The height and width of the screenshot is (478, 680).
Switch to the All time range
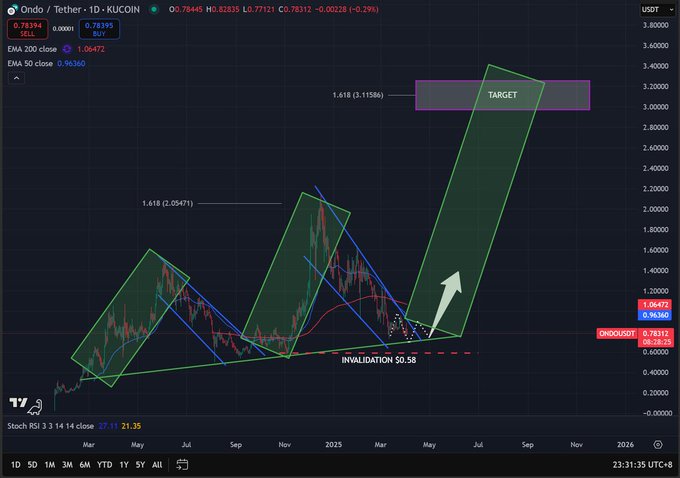[x=157, y=465]
